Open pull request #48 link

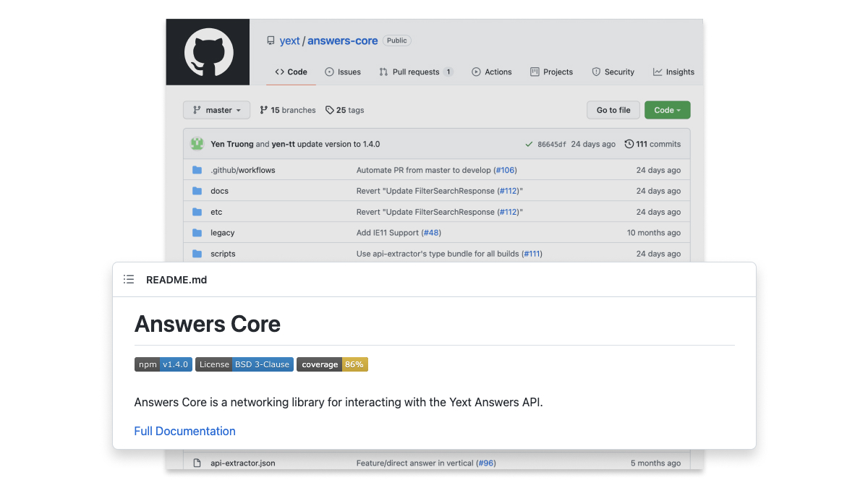(x=431, y=233)
